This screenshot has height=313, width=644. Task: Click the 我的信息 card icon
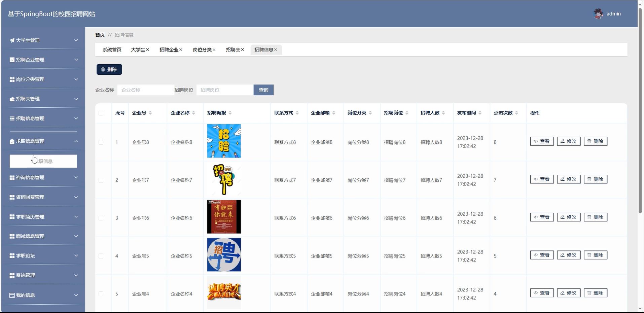coord(12,295)
